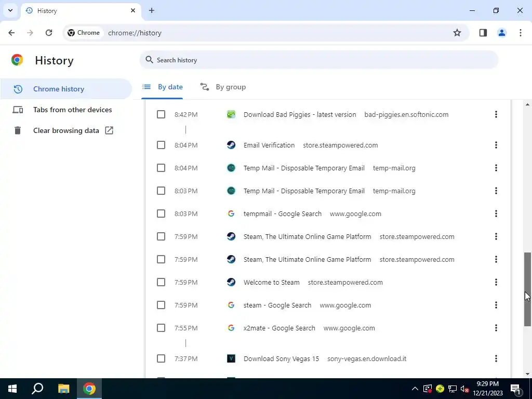
Task: Switch to the By group tab
Action: [x=223, y=87]
